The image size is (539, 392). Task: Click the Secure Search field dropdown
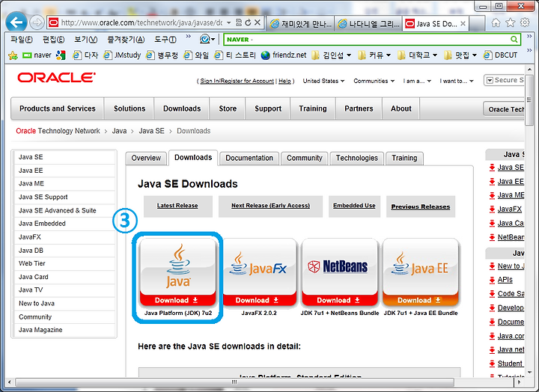[489, 80]
